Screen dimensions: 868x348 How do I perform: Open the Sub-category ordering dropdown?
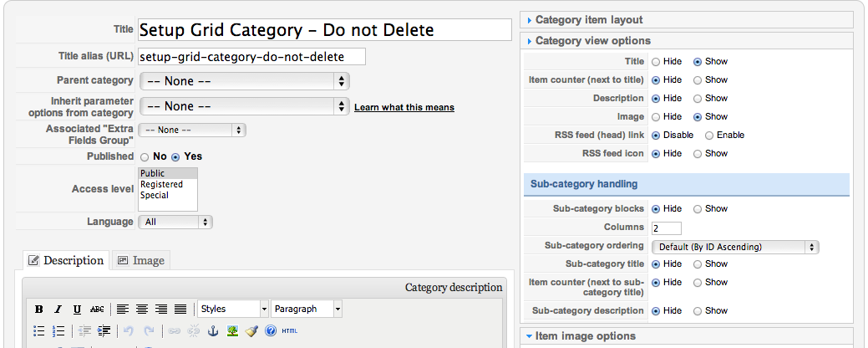735,247
